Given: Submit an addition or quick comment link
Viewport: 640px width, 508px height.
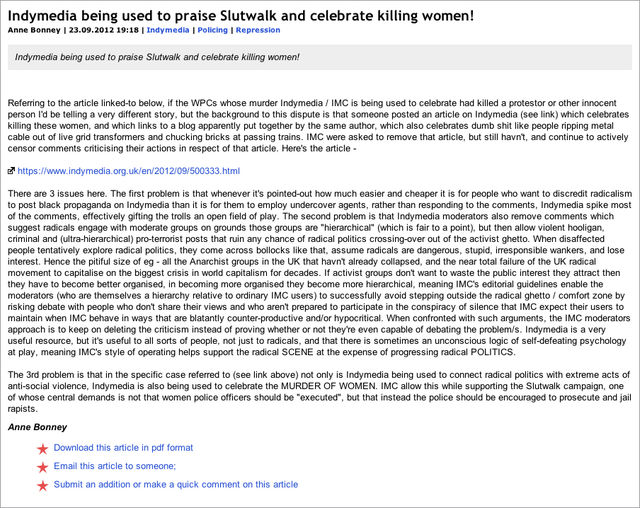Looking at the screenshot, I should pyautogui.click(x=175, y=484).
